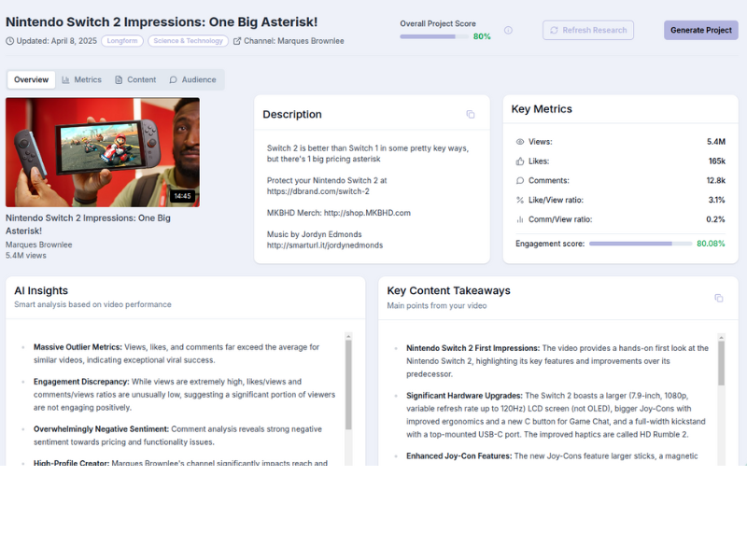Open the Metrics tab
747x560 pixels.
pos(82,79)
